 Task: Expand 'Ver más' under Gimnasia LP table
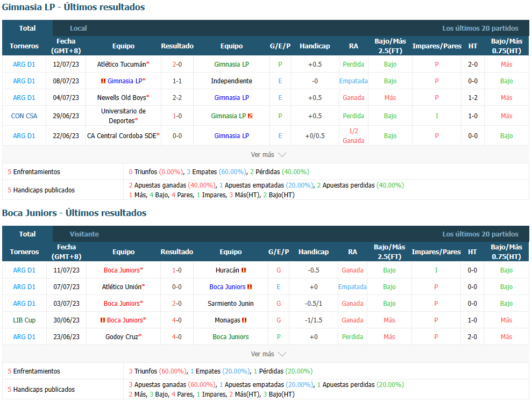(268, 155)
